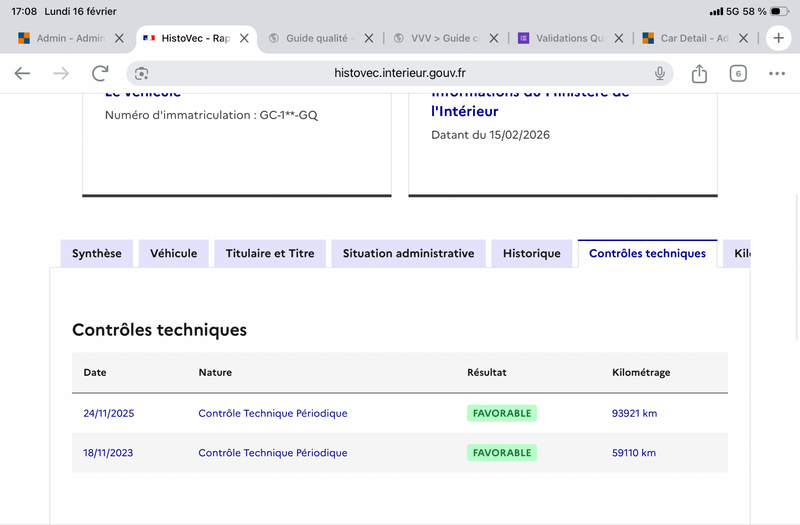Open the share sheet icon
This screenshot has height=525, width=800.
[699, 73]
